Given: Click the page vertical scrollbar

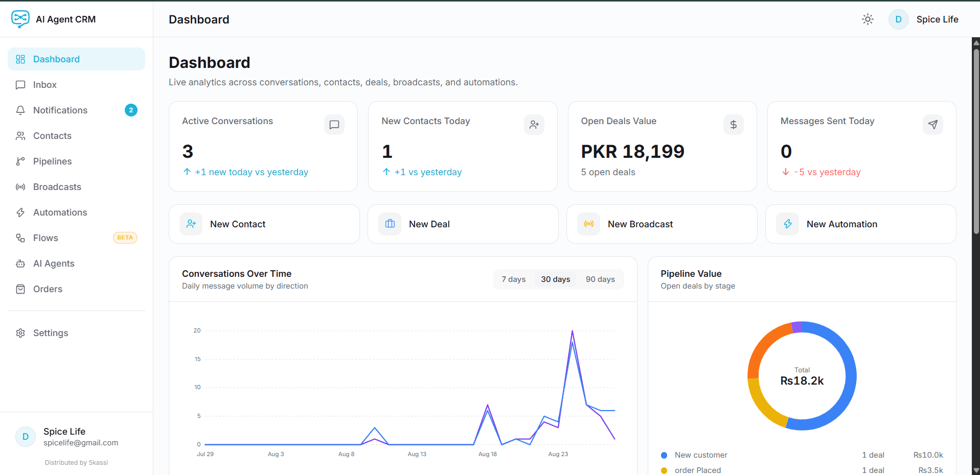Looking at the screenshot, I should click(976, 140).
